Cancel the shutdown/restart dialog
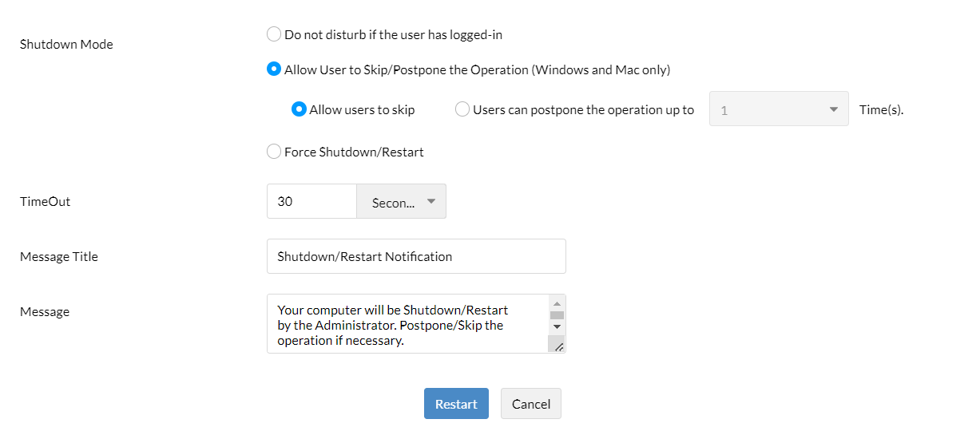This screenshot has width=980, height=435. [x=531, y=404]
